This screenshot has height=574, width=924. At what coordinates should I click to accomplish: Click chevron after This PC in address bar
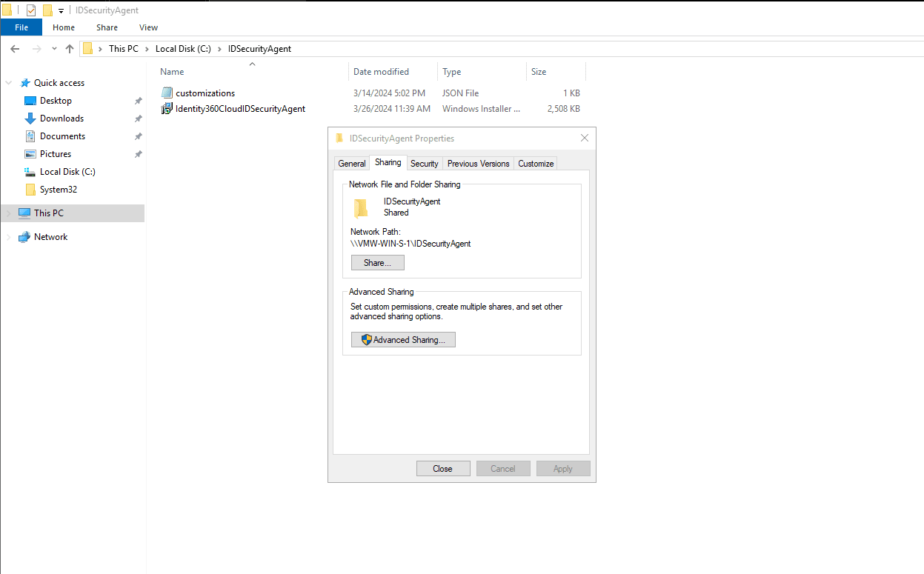coord(146,49)
